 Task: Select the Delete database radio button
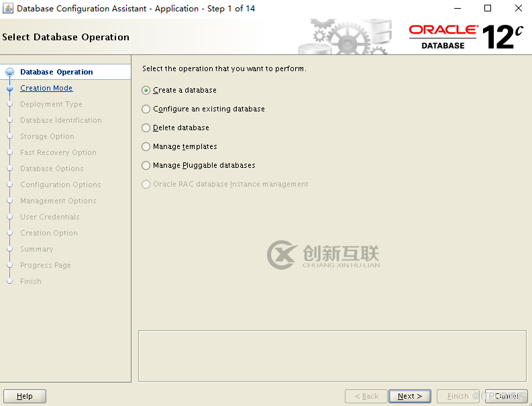click(x=175, y=128)
